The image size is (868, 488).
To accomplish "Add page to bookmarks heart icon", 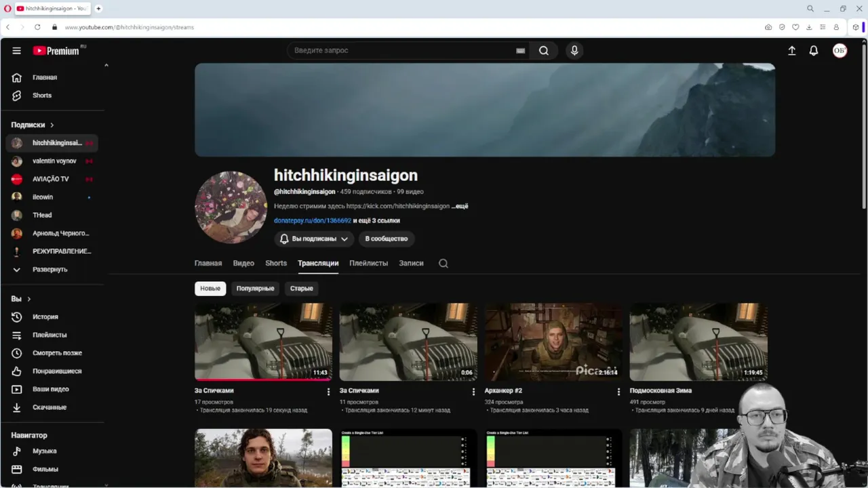I will pos(795,27).
